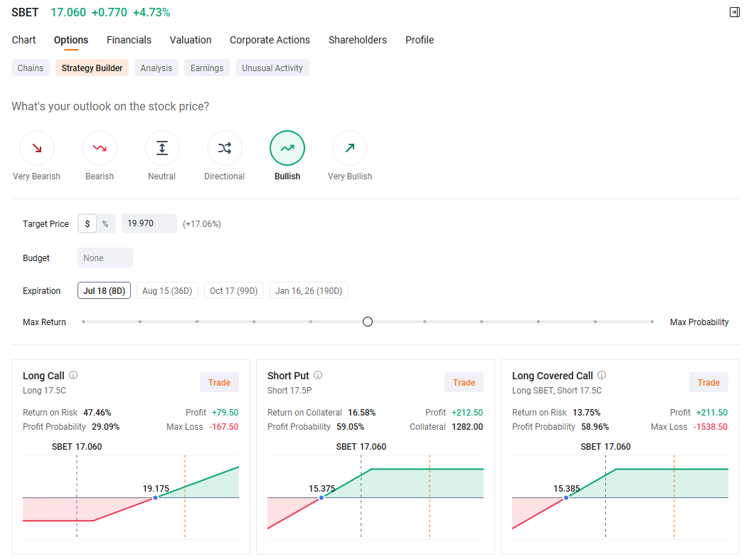744x560 pixels.
Task: Switch target price unit to dollars
Action: [x=87, y=223]
